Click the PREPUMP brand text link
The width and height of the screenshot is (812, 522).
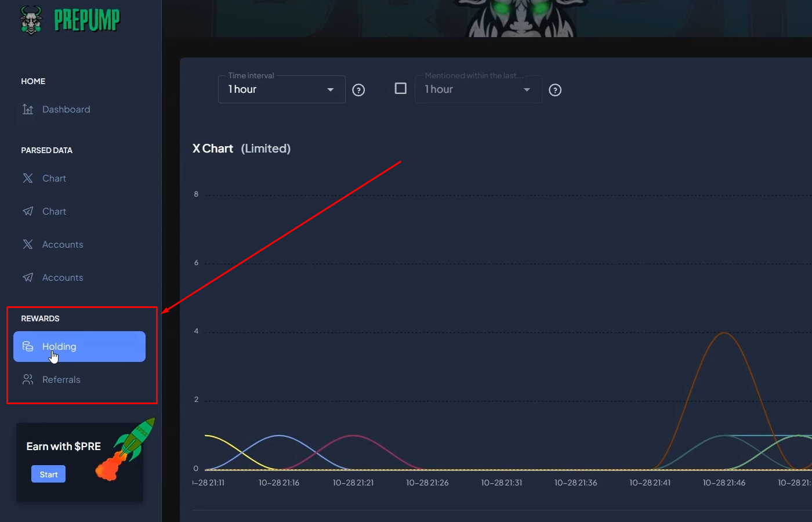point(87,20)
